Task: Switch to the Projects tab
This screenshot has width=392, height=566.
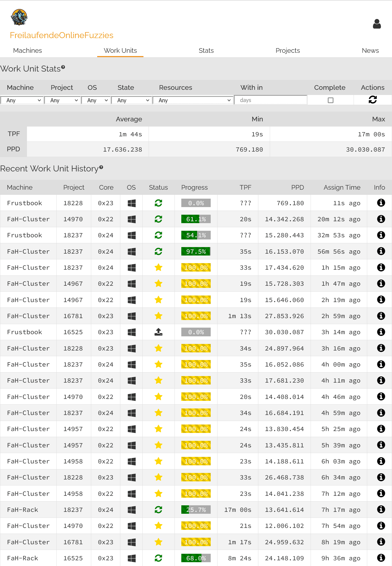Action: click(288, 51)
